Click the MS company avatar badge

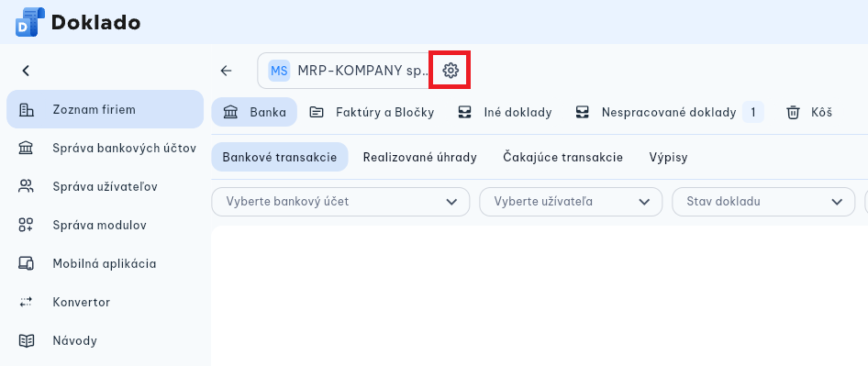pyautogui.click(x=279, y=71)
